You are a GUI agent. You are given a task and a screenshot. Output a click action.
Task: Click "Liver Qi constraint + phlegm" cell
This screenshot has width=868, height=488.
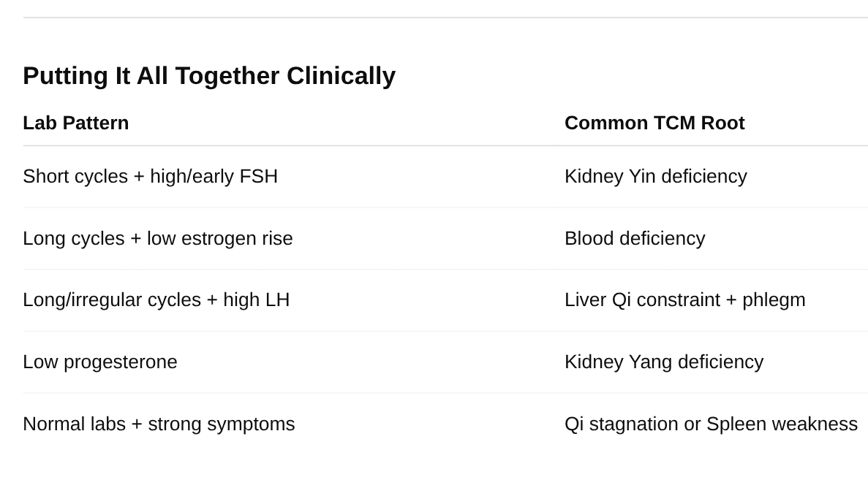tap(684, 300)
